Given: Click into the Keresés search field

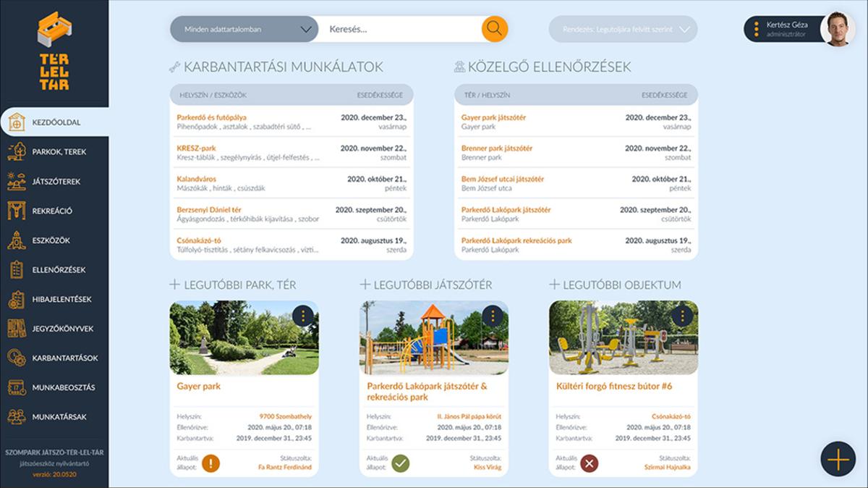Looking at the screenshot, I should [398, 29].
